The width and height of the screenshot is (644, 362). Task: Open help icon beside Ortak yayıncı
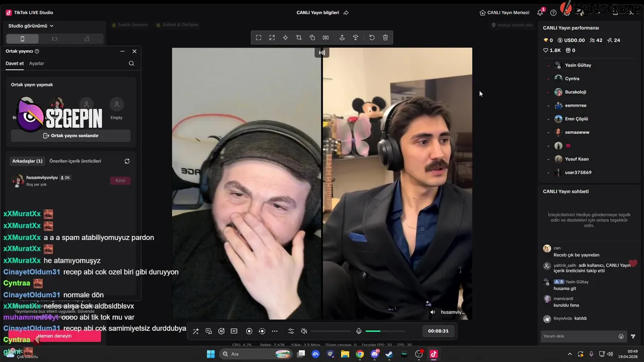(x=37, y=51)
